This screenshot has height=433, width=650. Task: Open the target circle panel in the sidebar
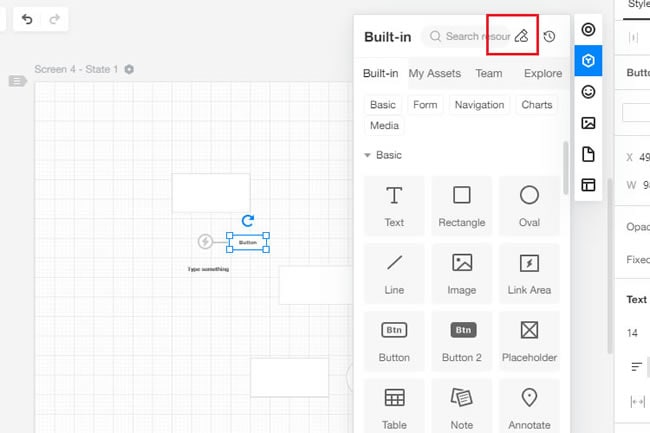pos(588,29)
